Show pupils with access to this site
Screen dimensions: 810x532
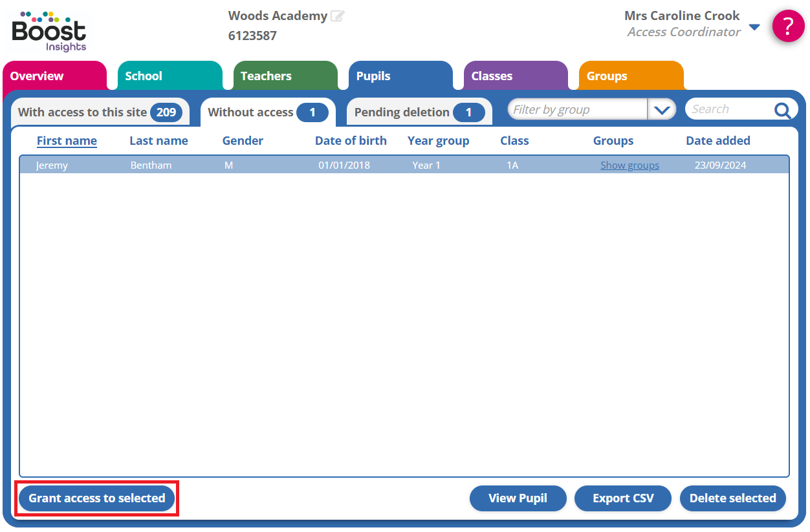pyautogui.click(x=100, y=112)
